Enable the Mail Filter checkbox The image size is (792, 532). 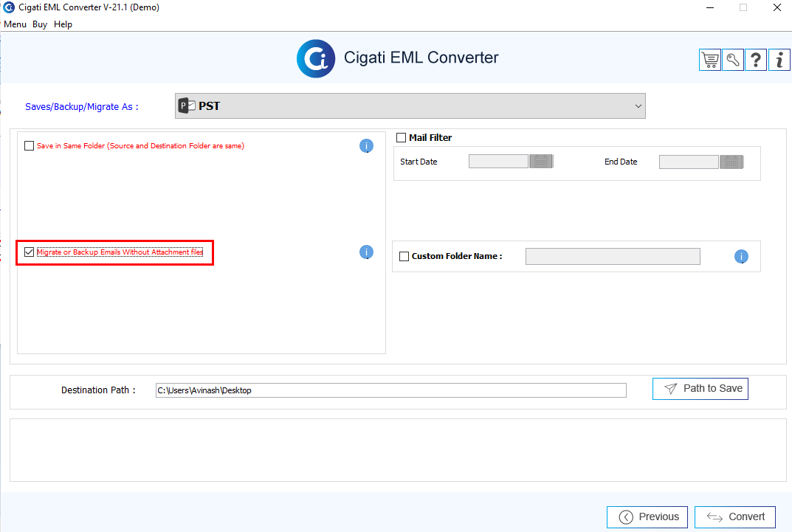click(401, 137)
